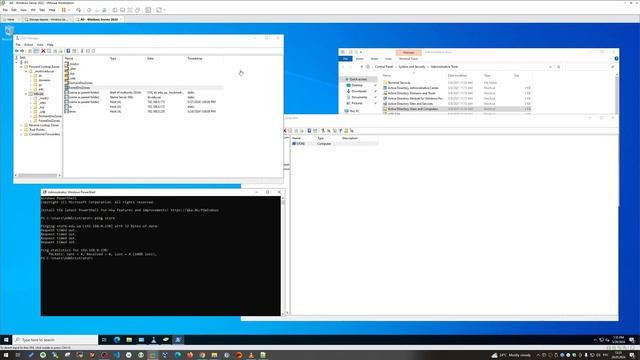Open the File tab in the File Explorer ribbon
The width and height of the screenshot is (640, 360).
click(345, 59)
